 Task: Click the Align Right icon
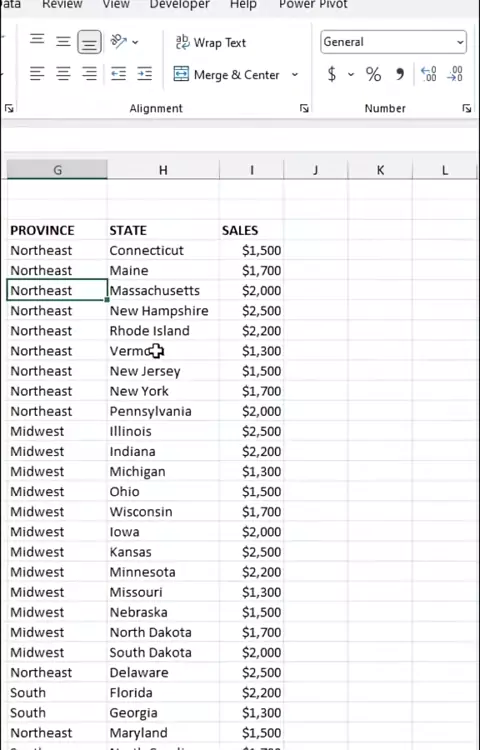[x=89, y=74]
